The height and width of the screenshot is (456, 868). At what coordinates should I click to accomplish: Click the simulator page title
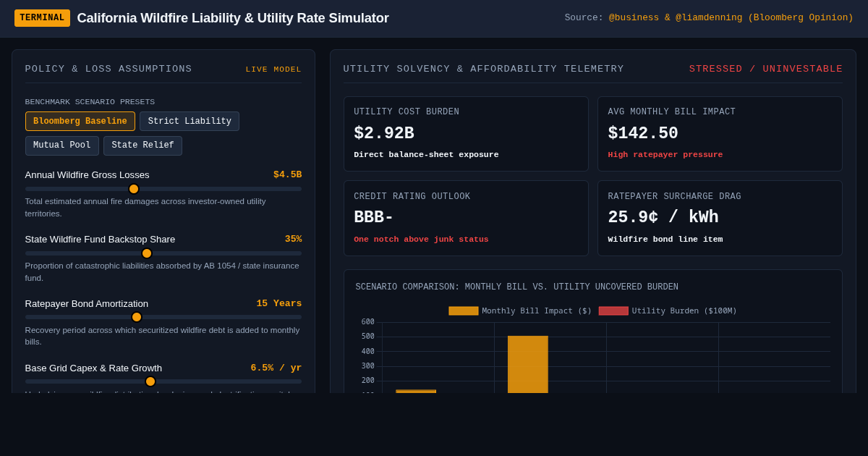pos(233,18)
